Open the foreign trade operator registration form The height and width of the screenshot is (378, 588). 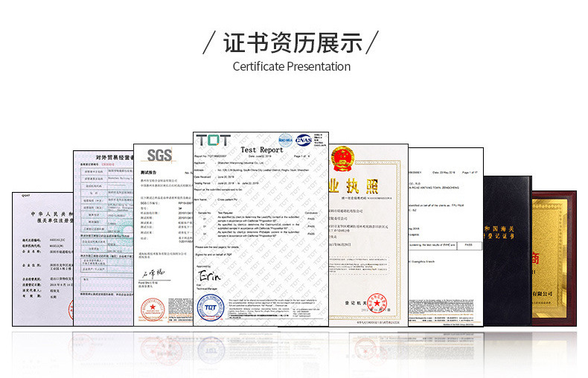pyautogui.click(x=103, y=238)
